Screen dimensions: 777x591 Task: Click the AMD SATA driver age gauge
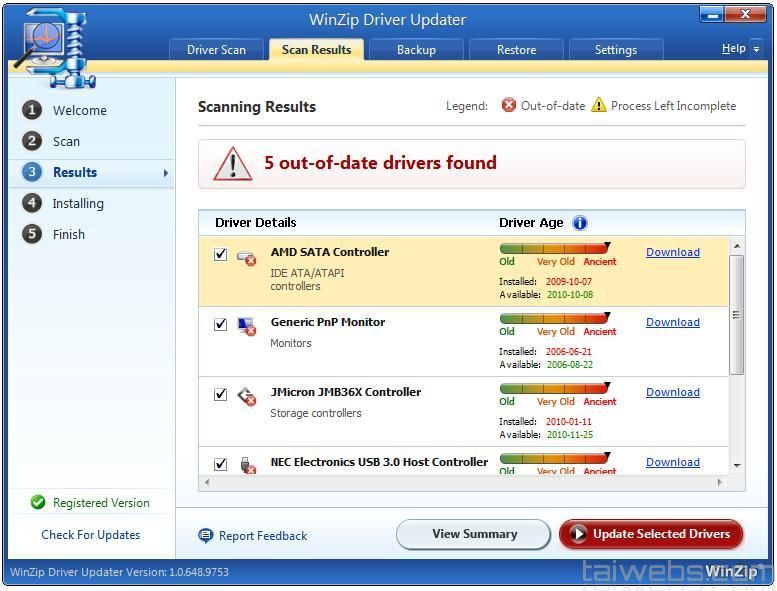pyautogui.click(x=555, y=247)
